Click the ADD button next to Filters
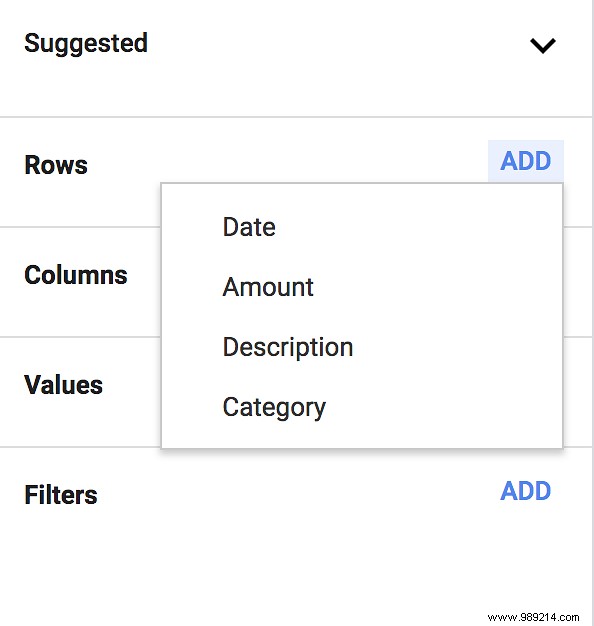 tap(526, 491)
